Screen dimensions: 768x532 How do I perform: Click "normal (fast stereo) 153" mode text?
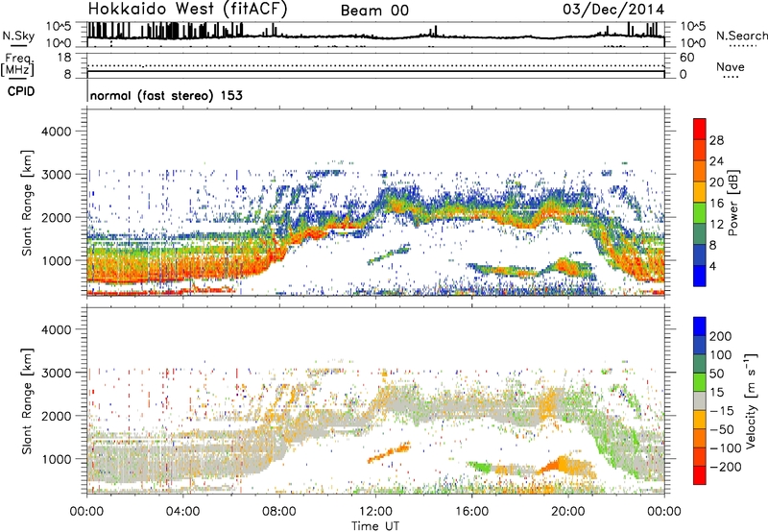click(x=166, y=95)
